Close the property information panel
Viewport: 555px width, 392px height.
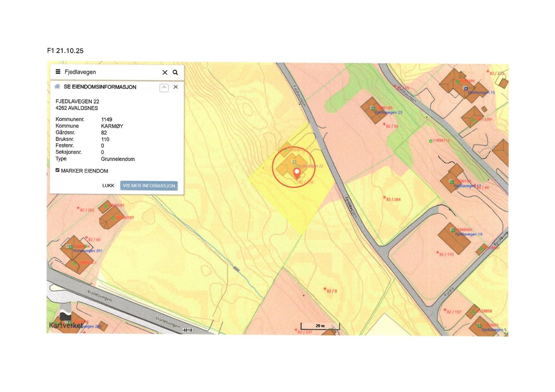(176, 87)
